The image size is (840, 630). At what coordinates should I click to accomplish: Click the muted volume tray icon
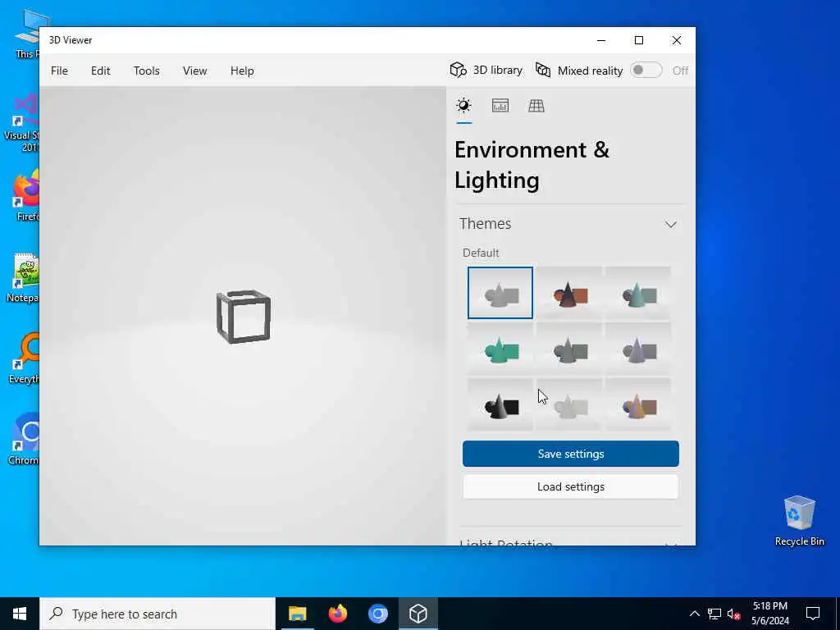[x=734, y=614]
